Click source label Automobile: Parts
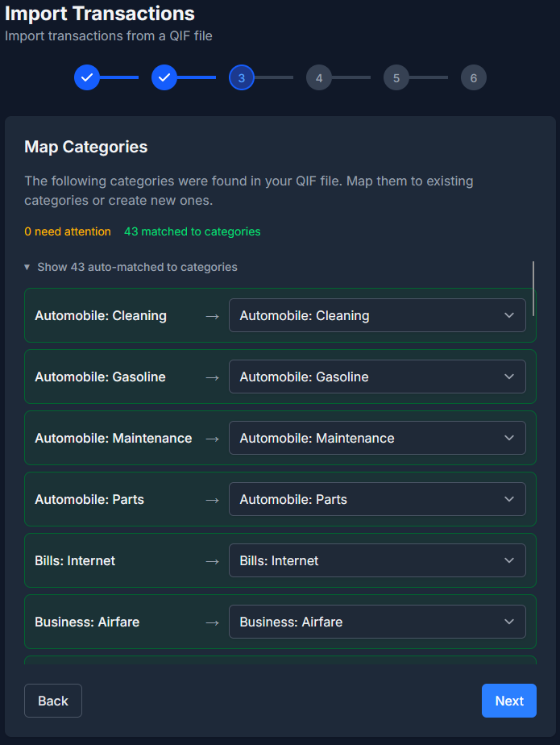Viewport: 560px width, 745px height. coord(89,499)
